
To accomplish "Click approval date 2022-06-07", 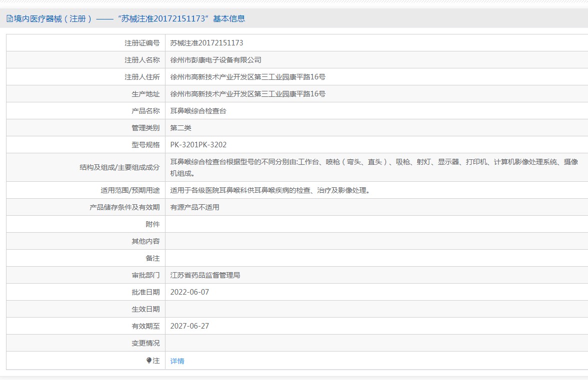I will coord(189,292).
